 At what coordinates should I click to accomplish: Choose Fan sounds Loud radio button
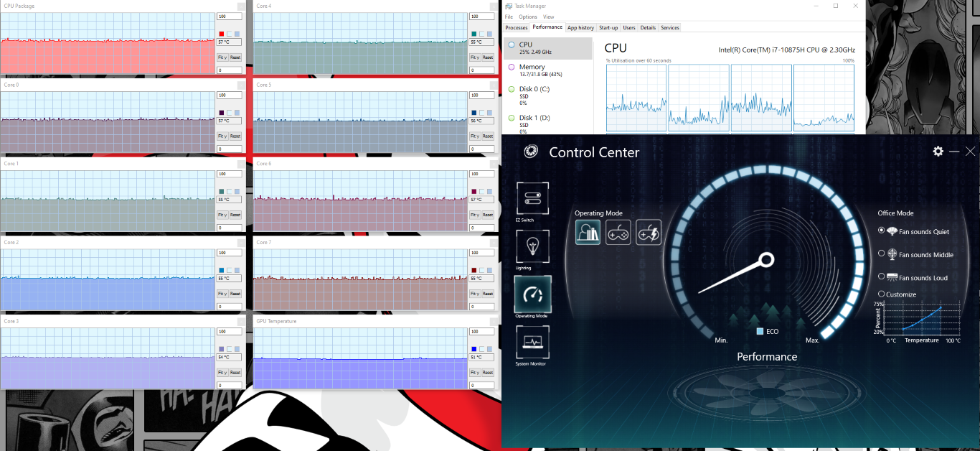point(882,276)
